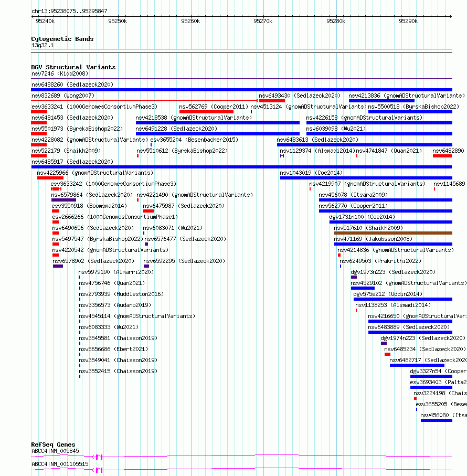Screen dimensions: 467x476
Task: Select nsv6576477 (Sedlazeck2020) variant
Action: [185, 239]
